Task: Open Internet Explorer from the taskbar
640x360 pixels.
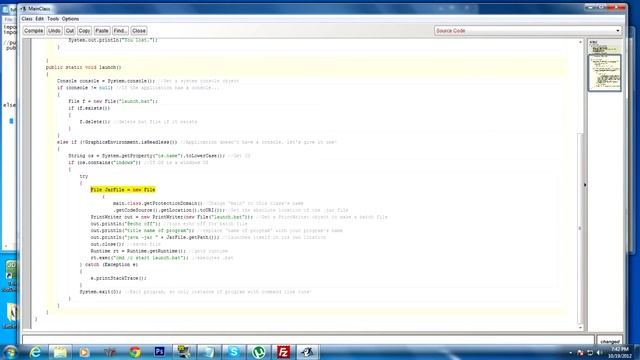Action: point(36,352)
